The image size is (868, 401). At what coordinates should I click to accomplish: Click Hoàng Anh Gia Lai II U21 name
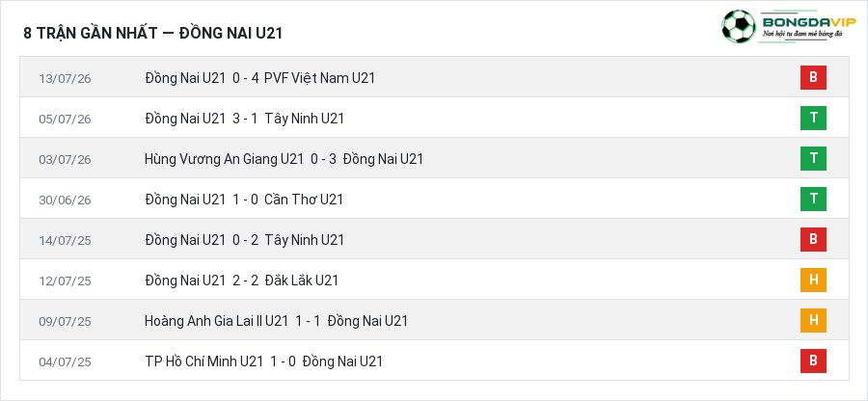(x=216, y=321)
